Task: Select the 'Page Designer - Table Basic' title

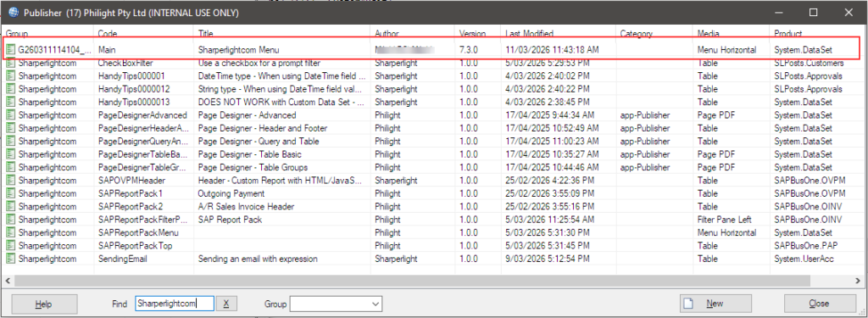Action: (x=250, y=154)
